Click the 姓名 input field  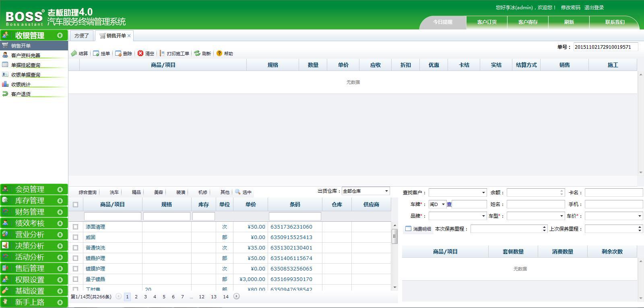click(x=536, y=204)
